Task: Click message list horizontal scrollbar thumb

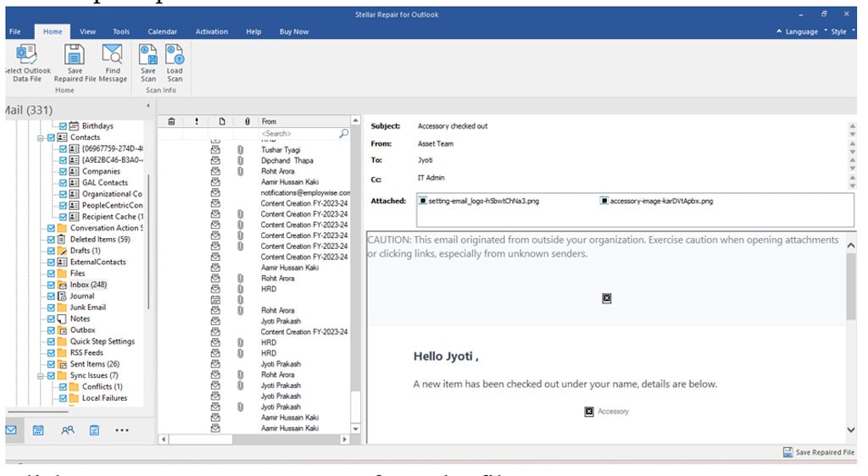Action: [200, 440]
